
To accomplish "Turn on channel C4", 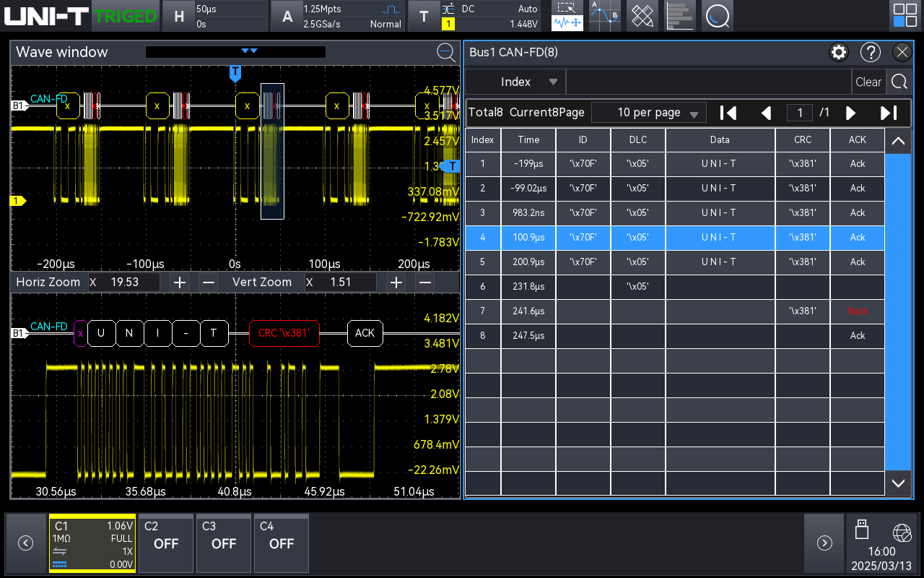I will [x=281, y=543].
